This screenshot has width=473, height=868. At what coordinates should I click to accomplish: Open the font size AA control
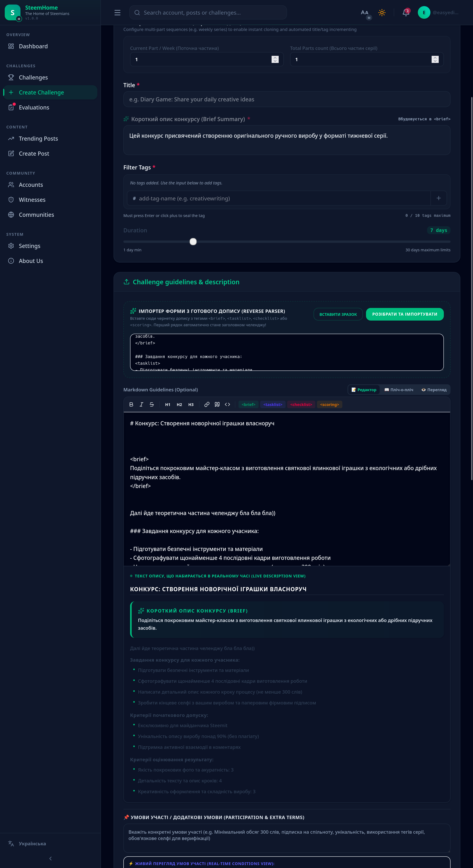pyautogui.click(x=365, y=12)
